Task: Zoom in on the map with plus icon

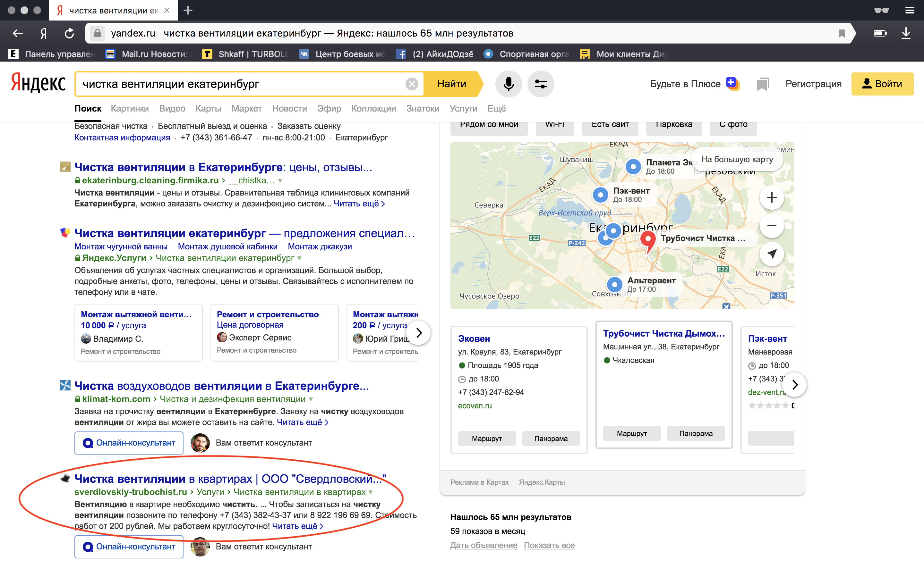Action: (x=772, y=197)
